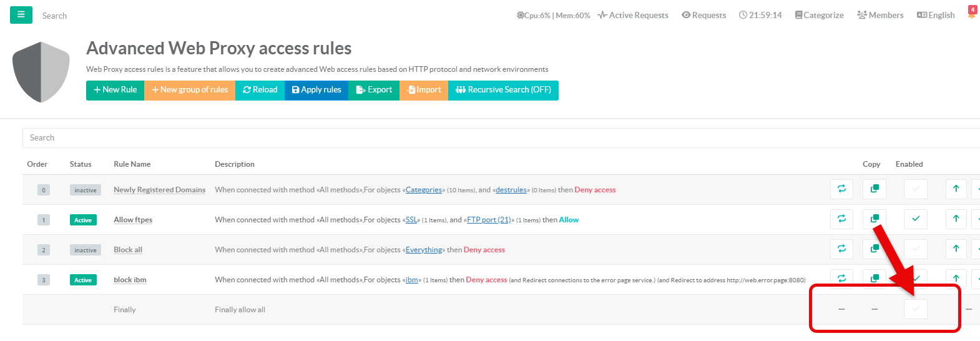
Task: Click refresh icon for Allow ftpes rule
Action: (841, 219)
